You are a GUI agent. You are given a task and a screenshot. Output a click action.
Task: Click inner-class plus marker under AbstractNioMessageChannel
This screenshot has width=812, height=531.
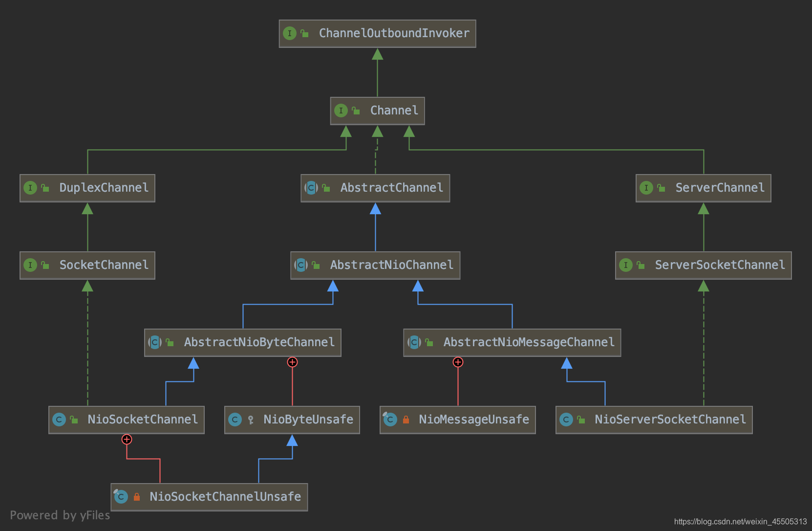click(458, 362)
